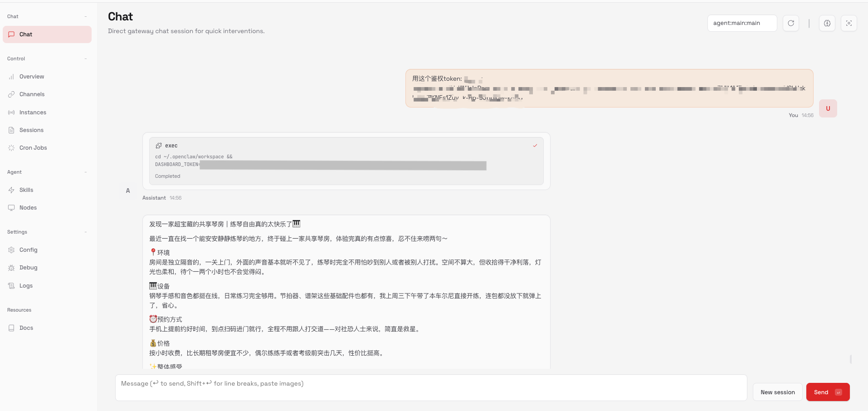
Task: Open the Docs resource link
Action: pyautogui.click(x=47, y=328)
